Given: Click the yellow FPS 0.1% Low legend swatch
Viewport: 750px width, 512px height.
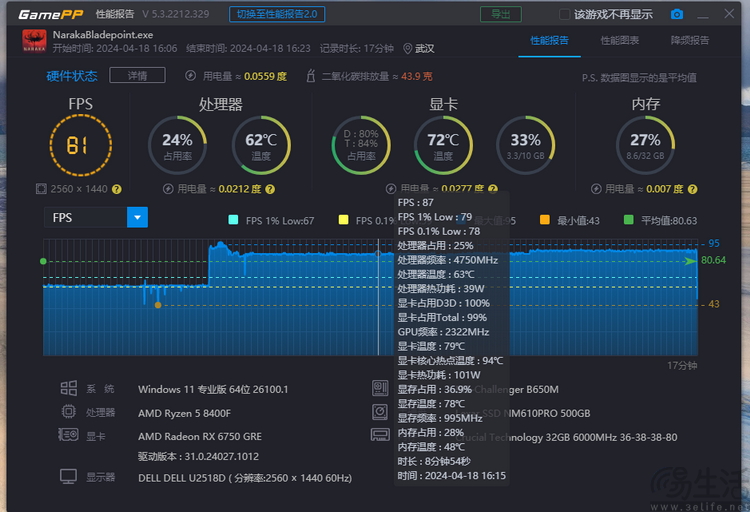Looking at the screenshot, I should pos(343,220).
